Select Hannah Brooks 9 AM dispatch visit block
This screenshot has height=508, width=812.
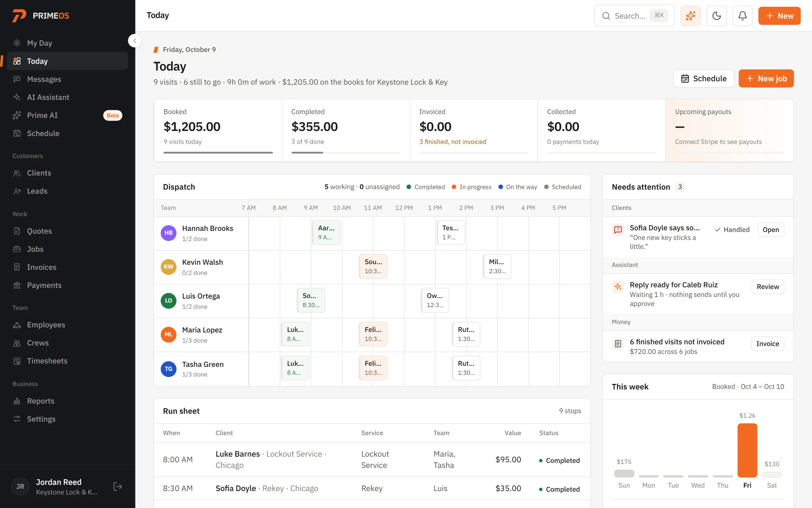326,232
